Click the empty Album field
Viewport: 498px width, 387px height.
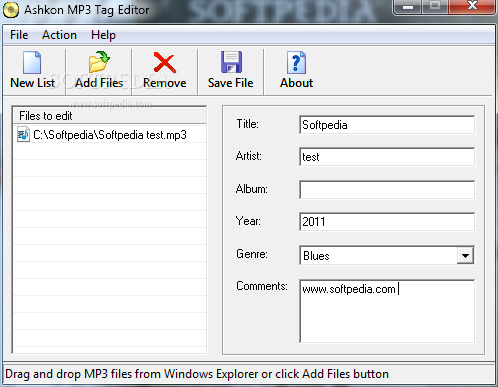pyautogui.click(x=387, y=189)
